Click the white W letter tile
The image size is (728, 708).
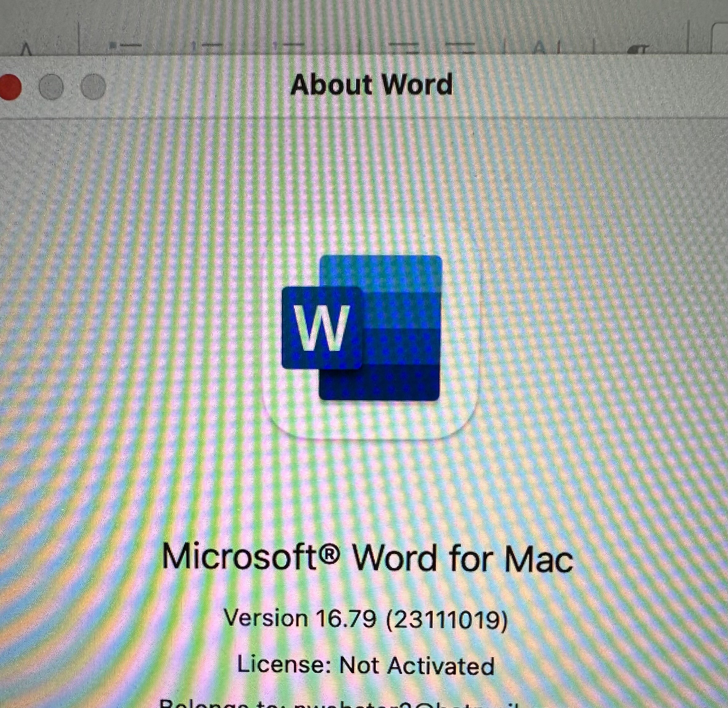tap(322, 328)
